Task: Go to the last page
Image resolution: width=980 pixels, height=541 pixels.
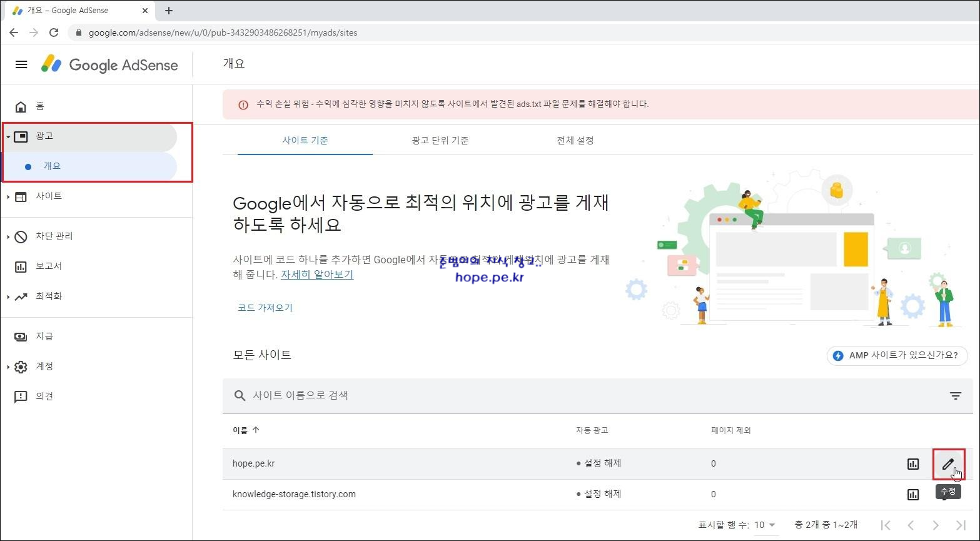Action: (961, 525)
